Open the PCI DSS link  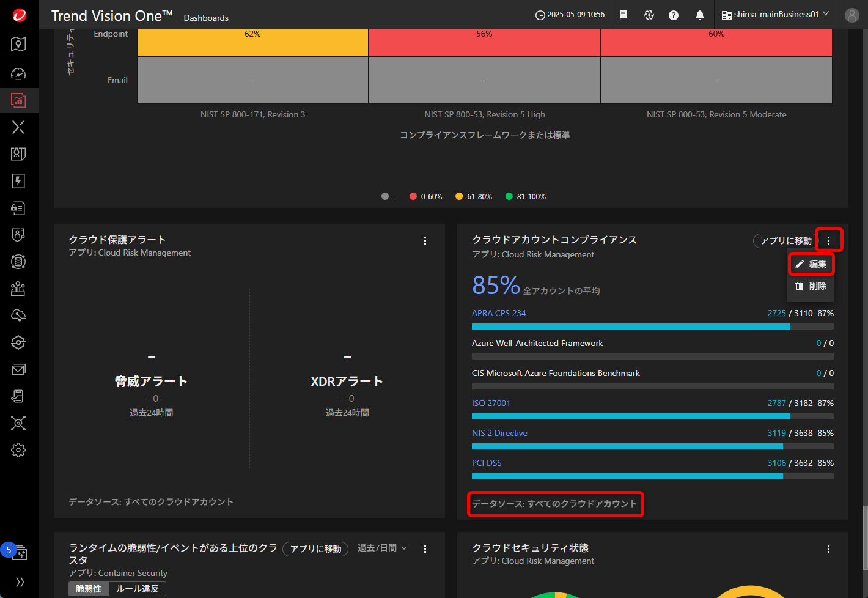487,463
